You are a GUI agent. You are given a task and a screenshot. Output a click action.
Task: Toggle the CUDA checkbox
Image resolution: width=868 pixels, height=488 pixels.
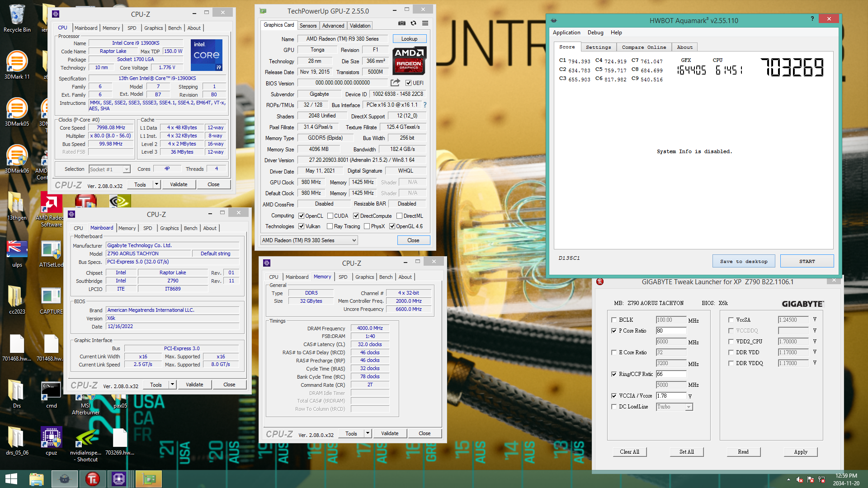330,216
